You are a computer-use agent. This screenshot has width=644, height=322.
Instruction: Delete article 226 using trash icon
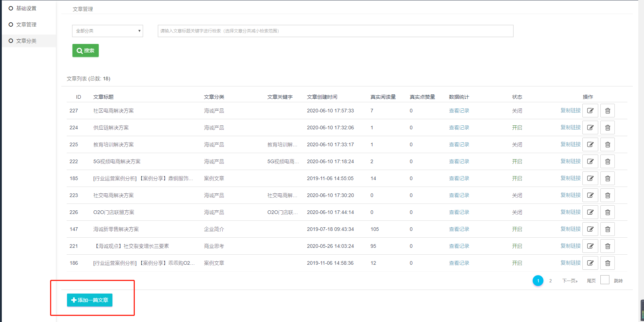tap(607, 212)
